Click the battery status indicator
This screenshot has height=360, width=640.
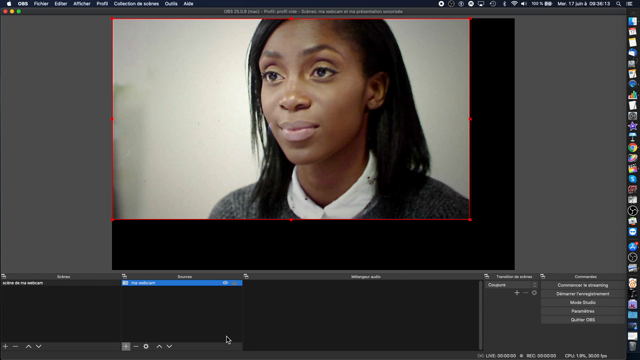pyautogui.click(x=542, y=4)
